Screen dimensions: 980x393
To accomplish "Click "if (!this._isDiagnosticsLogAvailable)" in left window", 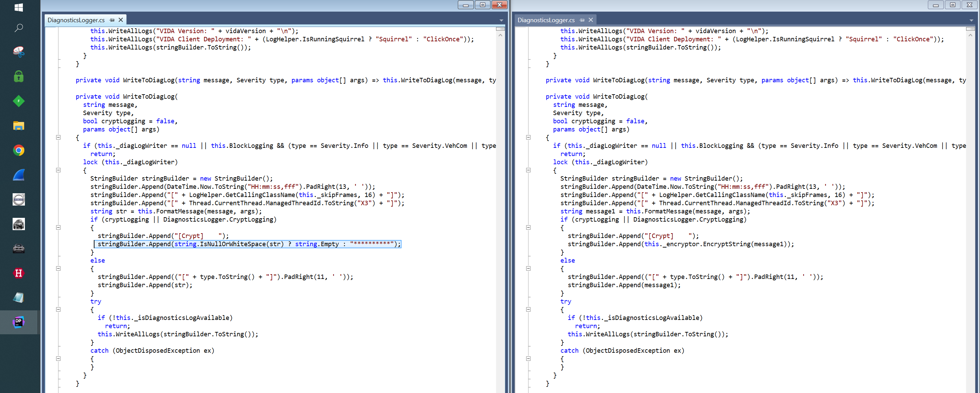I will tap(165, 318).
